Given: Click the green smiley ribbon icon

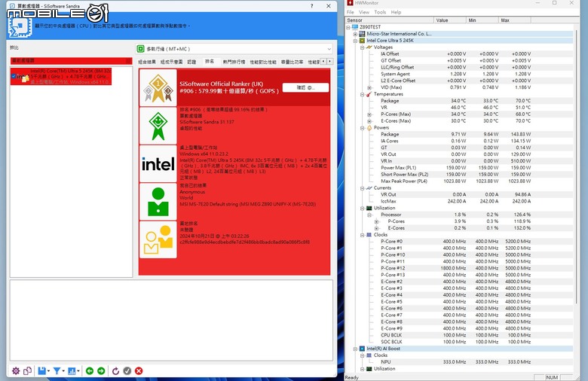Looking at the screenshot, I should pyautogui.click(x=158, y=126).
